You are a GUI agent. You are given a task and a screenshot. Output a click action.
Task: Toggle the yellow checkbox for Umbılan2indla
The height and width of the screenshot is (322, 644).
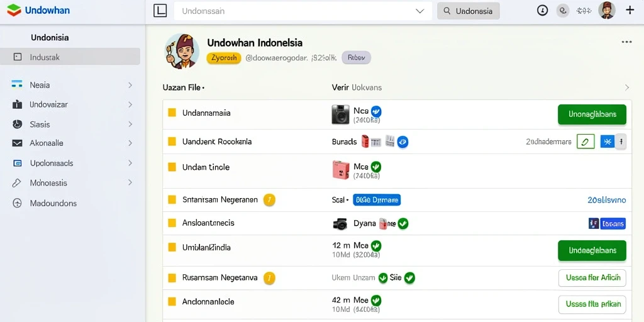pyautogui.click(x=172, y=247)
